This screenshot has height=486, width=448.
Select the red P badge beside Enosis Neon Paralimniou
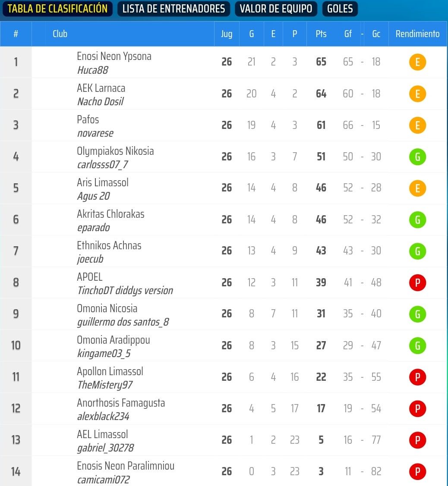(x=417, y=471)
